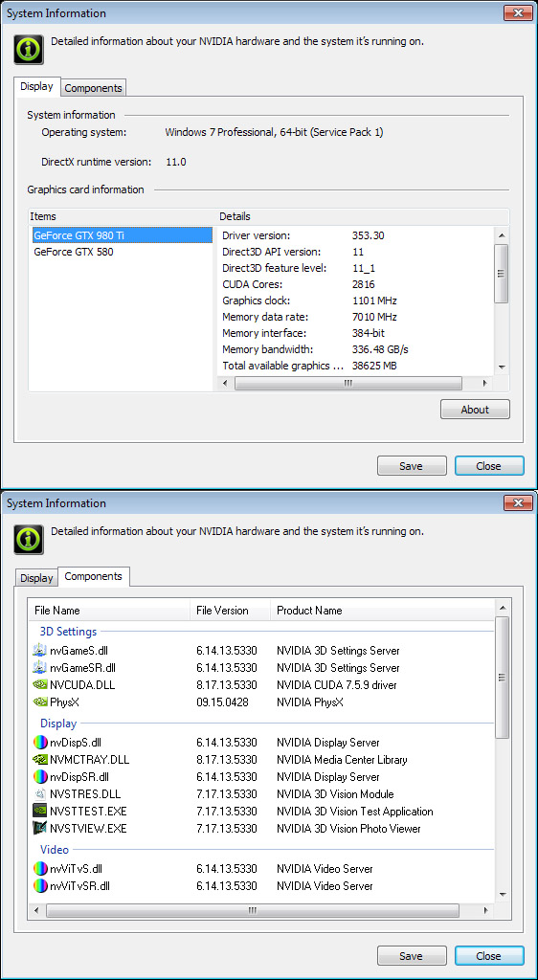
Task: Click Details horizontal scroll right arrow
Action: tap(484, 383)
